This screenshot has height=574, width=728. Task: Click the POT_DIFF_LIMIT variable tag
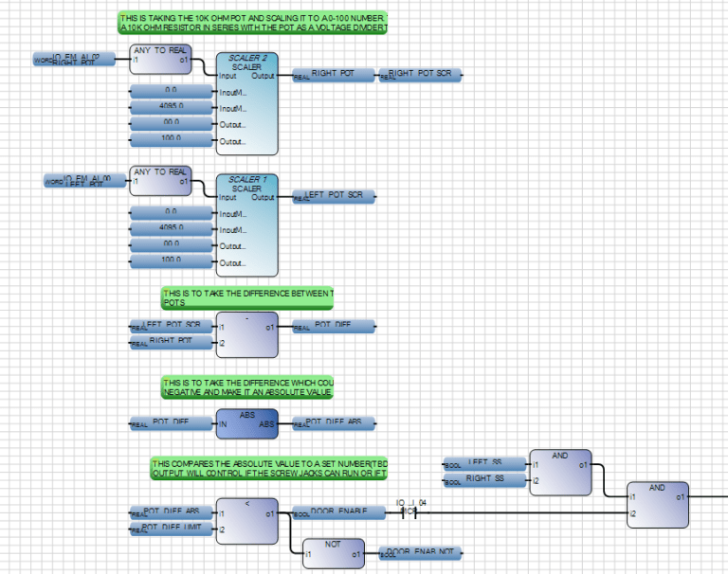pos(172,529)
